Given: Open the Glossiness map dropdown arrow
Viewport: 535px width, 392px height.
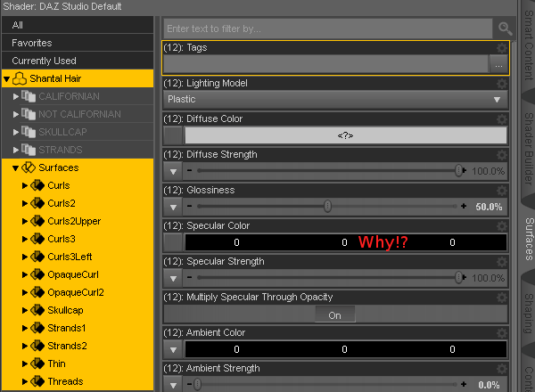Looking at the screenshot, I should tap(173, 207).
